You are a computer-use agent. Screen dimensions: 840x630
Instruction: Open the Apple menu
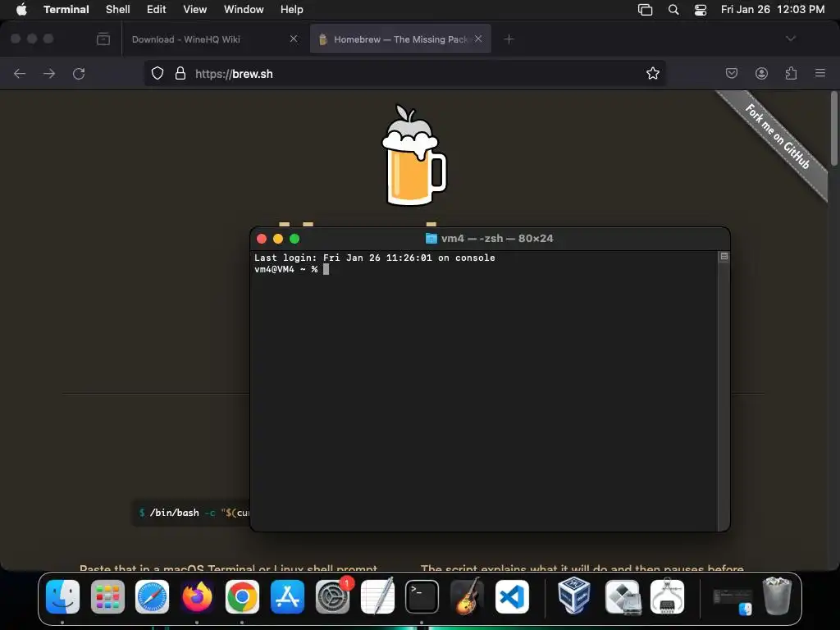point(21,9)
